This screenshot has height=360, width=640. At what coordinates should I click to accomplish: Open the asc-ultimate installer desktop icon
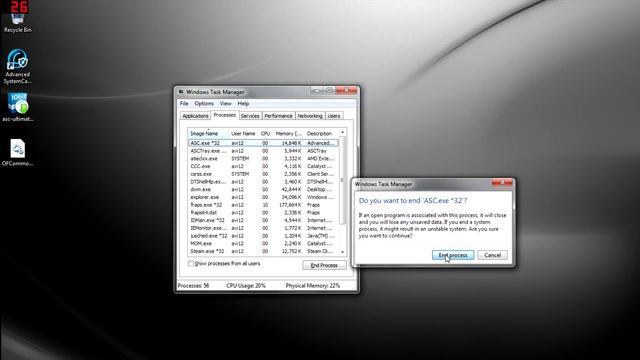pyautogui.click(x=18, y=107)
